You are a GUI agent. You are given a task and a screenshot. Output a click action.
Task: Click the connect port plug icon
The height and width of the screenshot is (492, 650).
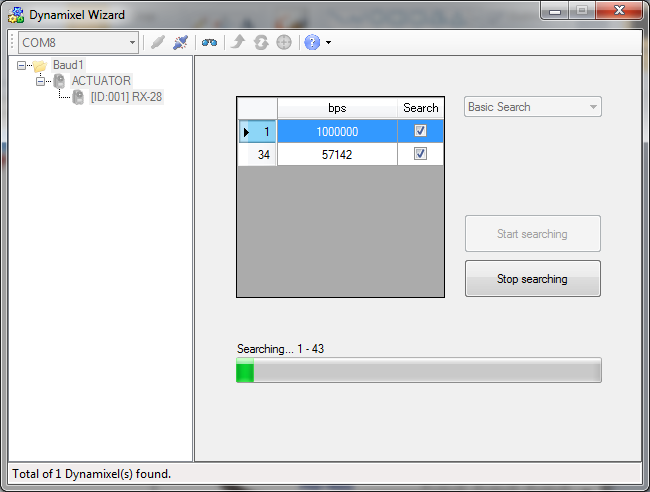157,43
